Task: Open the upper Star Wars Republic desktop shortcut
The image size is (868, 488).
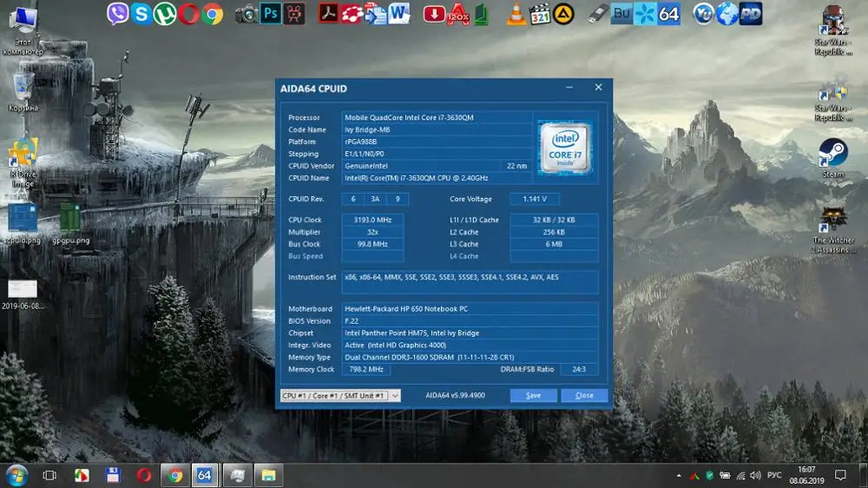Action: [833, 30]
